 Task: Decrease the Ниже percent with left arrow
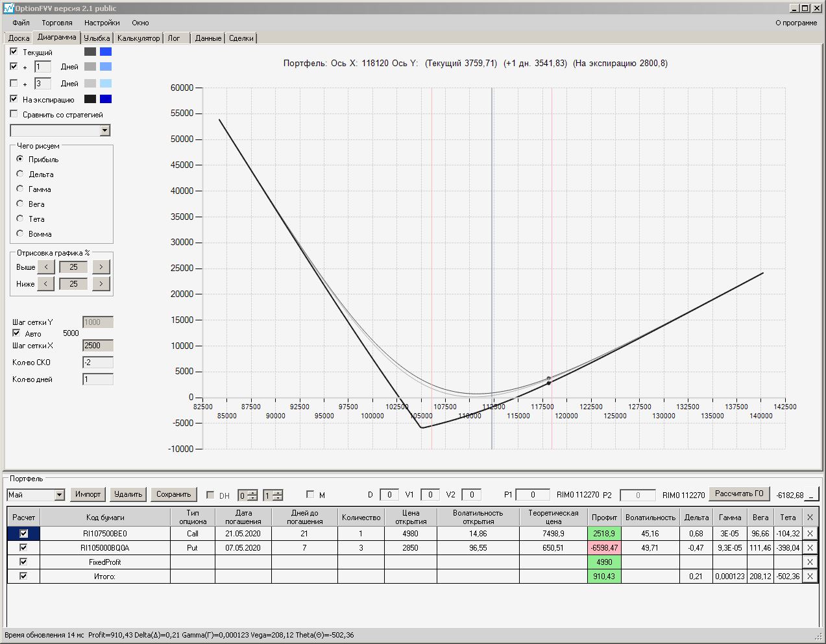(45, 284)
